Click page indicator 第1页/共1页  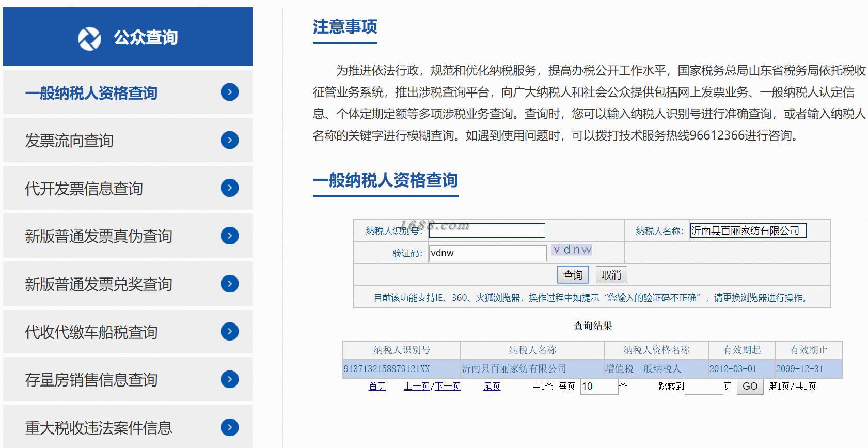(792, 387)
